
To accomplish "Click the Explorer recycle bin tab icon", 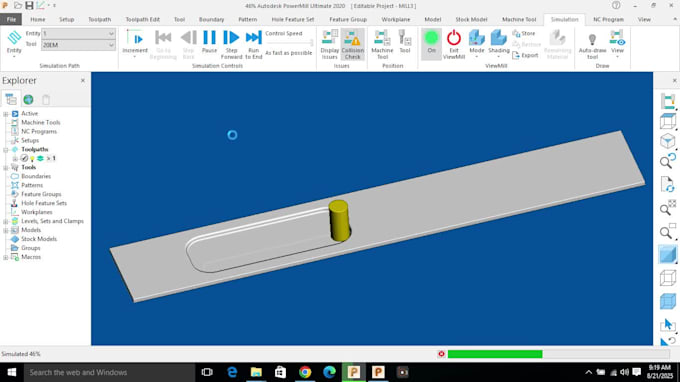I will [46, 99].
